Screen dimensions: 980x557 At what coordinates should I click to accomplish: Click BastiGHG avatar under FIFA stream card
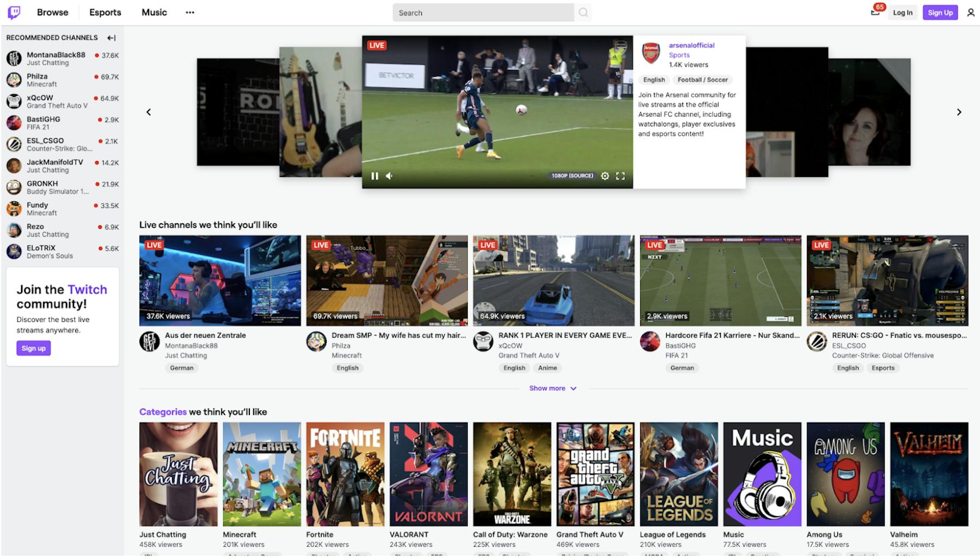650,341
